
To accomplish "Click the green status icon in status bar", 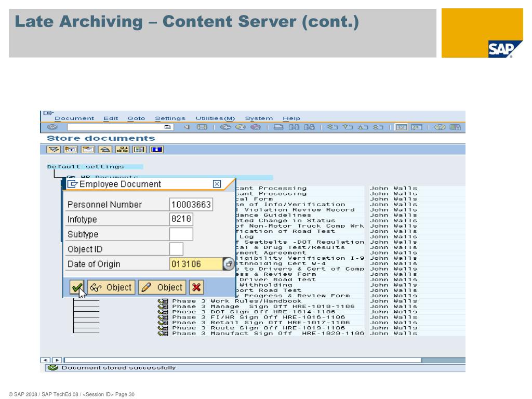I will (52, 368).
